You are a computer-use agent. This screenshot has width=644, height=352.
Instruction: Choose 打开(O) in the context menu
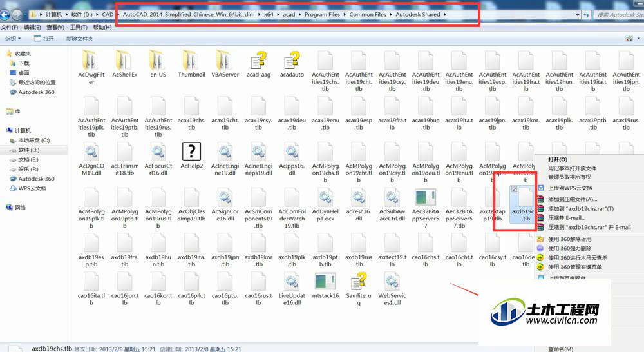point(557,159)
